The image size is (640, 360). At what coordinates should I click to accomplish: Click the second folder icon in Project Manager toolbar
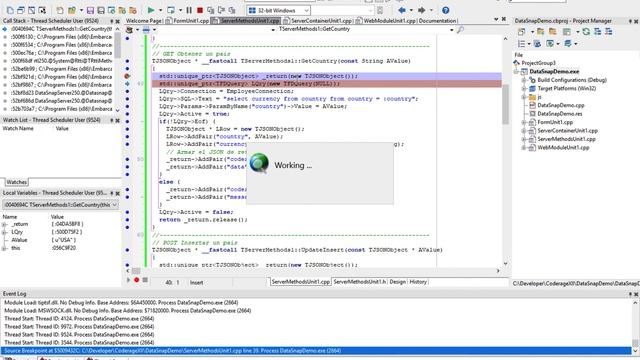(553, 31)
